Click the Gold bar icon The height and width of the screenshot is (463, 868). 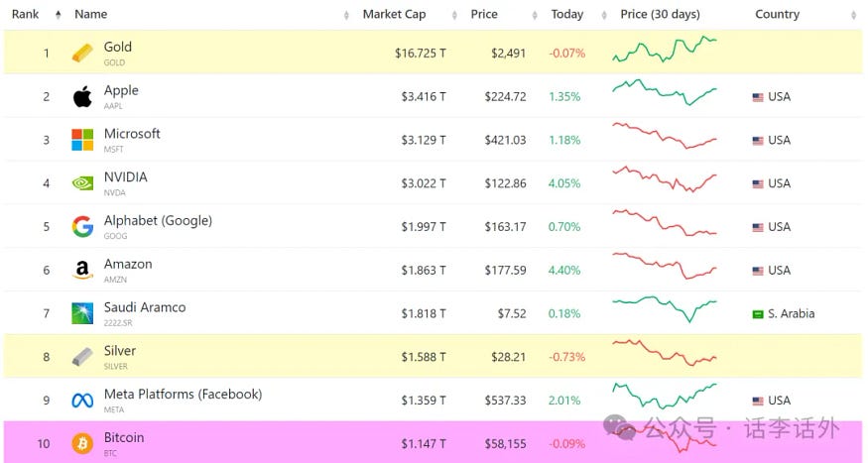[82, 53]
